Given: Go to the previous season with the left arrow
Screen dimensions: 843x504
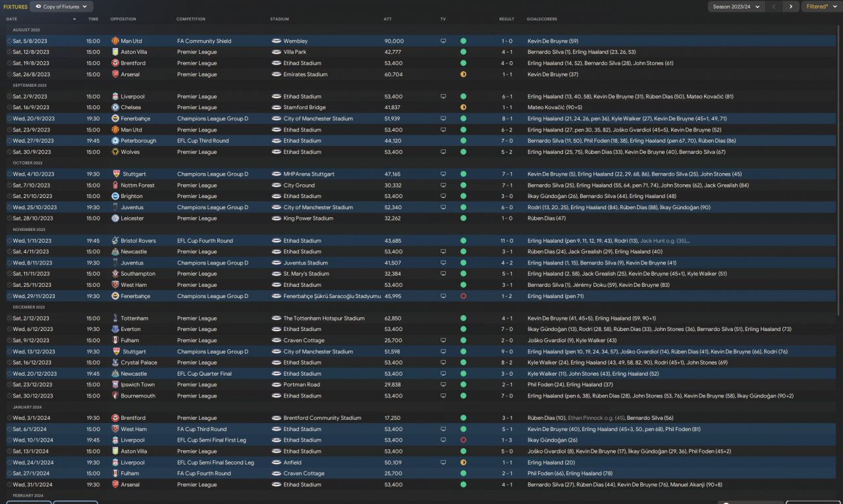Looking at the screenshot, I should click(x=774, y=7).
